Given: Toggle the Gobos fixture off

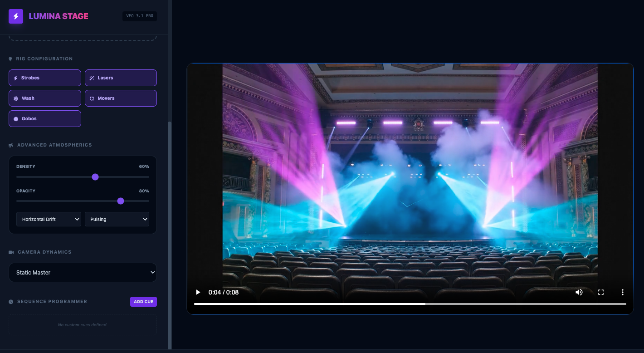Looking at the screenshot, I should 44,118.
